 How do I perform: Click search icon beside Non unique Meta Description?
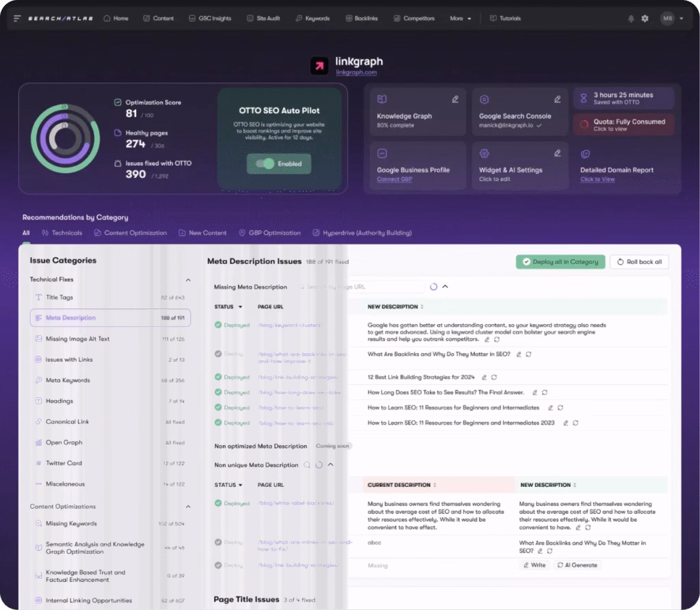(x=307, y=465)
